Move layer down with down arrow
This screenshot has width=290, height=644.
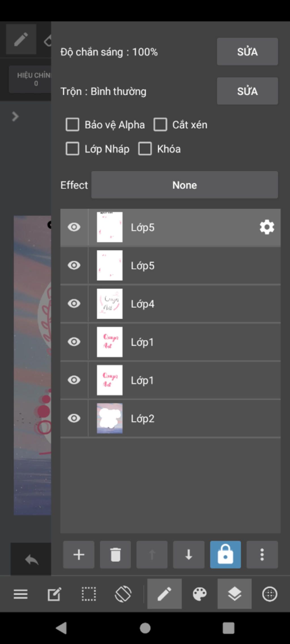tap(189, 555)
